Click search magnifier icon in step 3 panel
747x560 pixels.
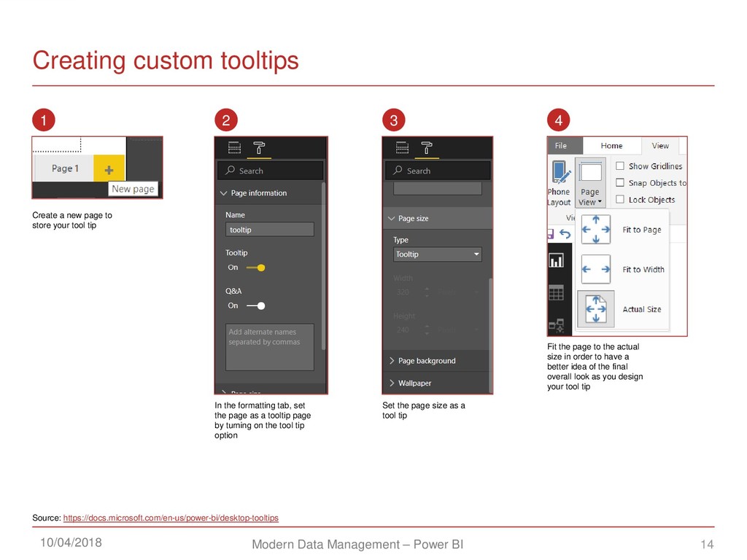[398, 170]
